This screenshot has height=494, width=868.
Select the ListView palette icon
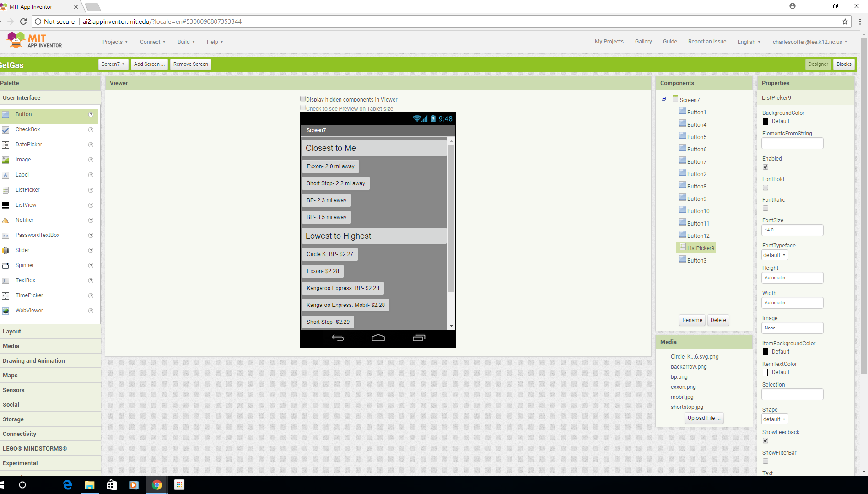5,205
